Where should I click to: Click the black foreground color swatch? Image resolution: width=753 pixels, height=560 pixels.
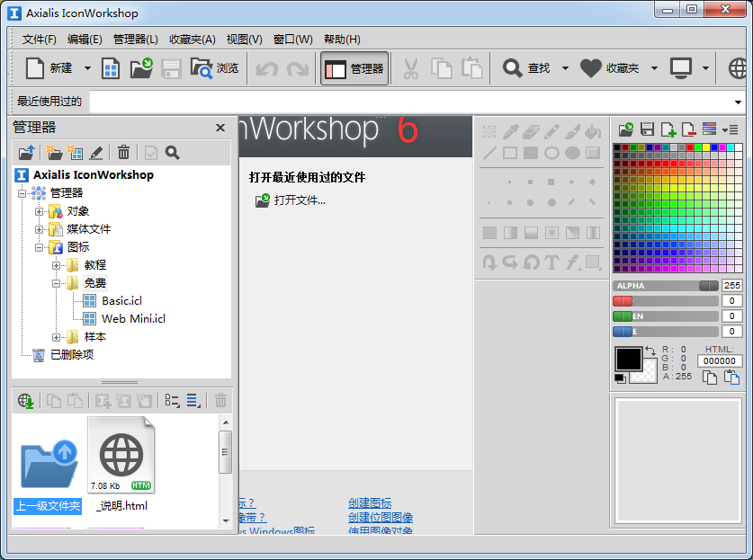click(x=629, y=359)
